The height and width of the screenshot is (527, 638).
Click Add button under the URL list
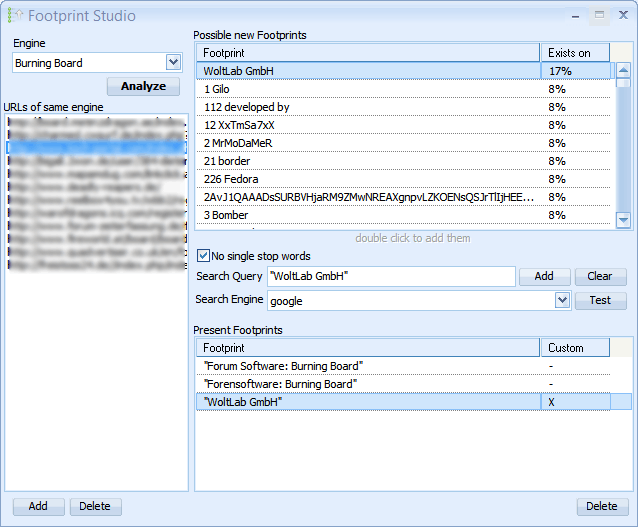coord(38,506)
